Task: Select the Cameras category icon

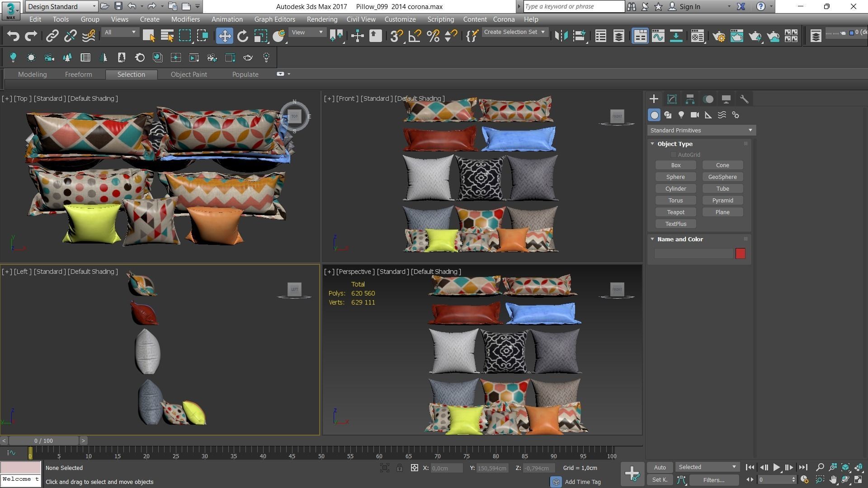Action: [695, 115]
